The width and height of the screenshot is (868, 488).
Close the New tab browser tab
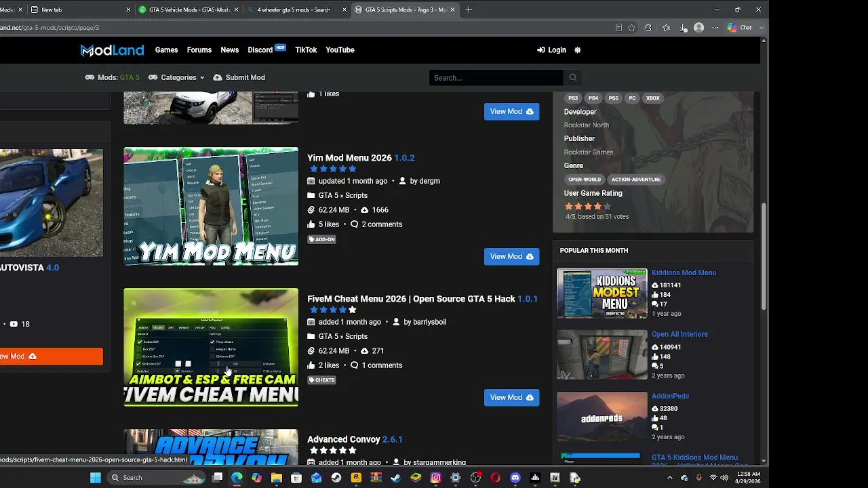pyautogui.click(x=128, y=9)
